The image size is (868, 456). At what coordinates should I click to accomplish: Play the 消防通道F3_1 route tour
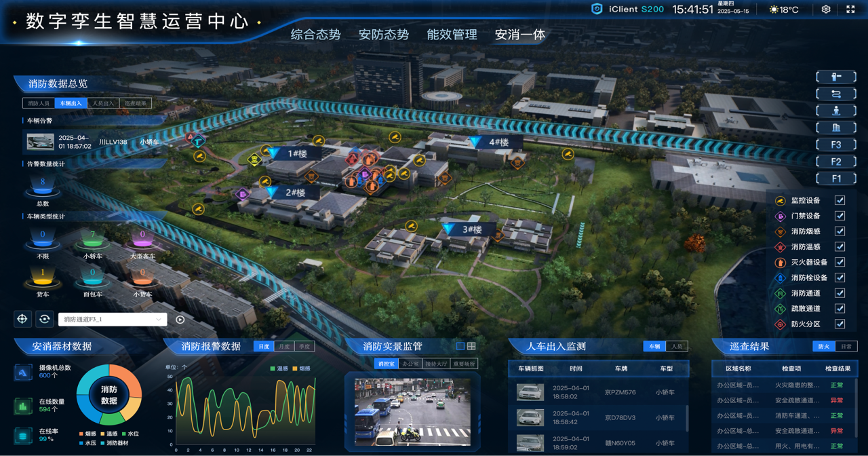180,320
